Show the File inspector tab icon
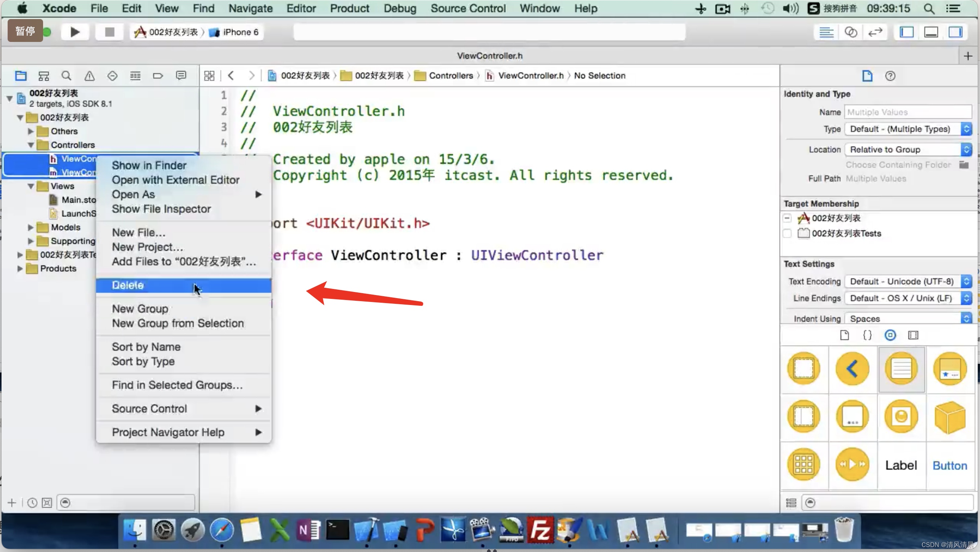 coord(867,75)
